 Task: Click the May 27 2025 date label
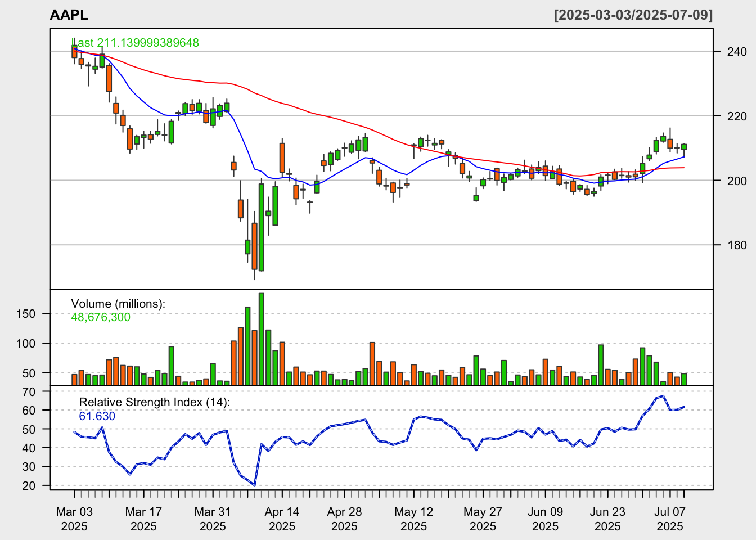[483, 519]
